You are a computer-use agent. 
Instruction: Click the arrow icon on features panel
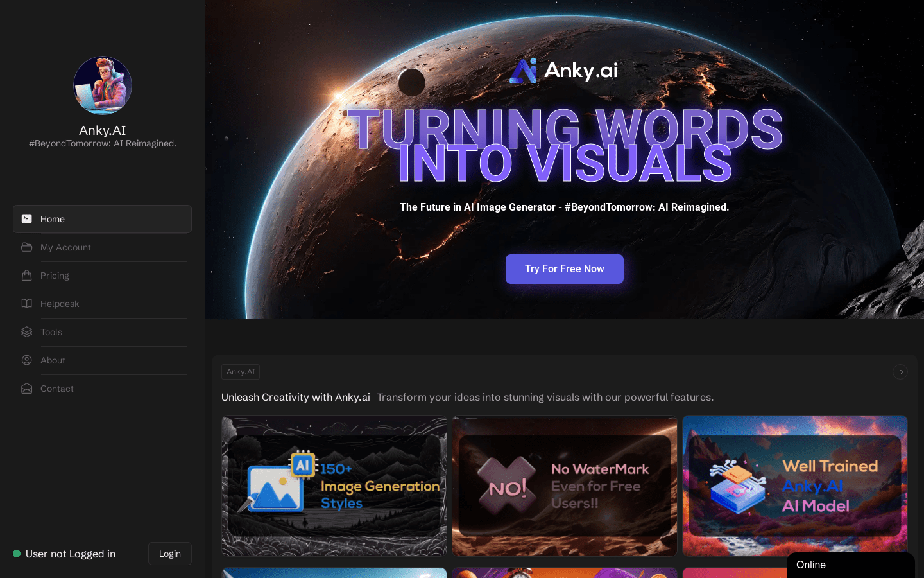coord(900,372)
